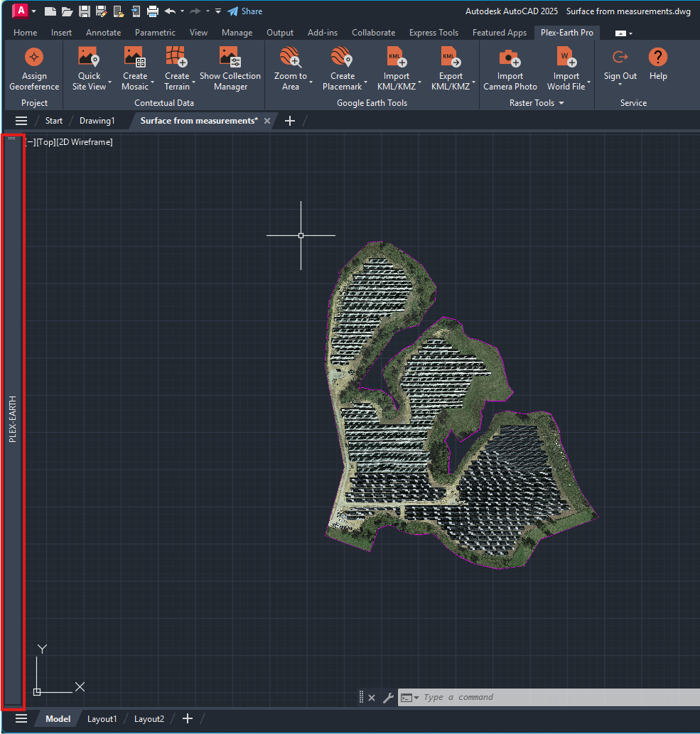Click Import Camera Photo tool
The height and width of the screenshot is (734, 700).
click(x=510, y=69)
